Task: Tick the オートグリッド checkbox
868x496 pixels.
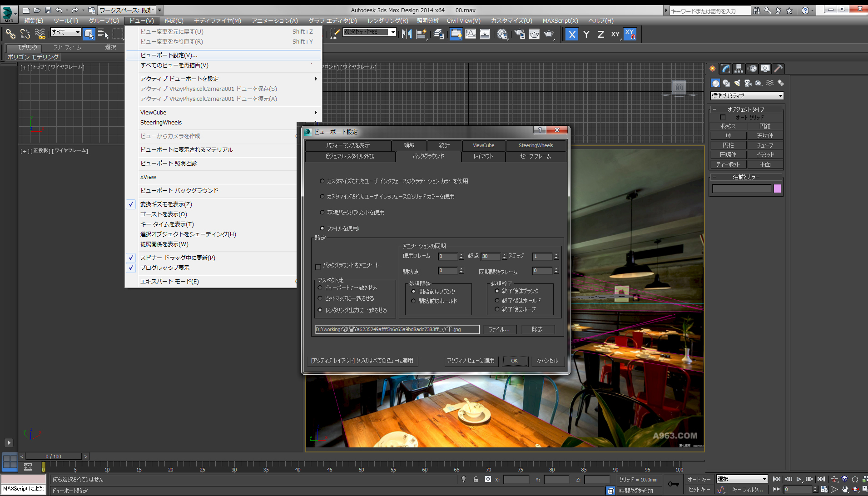Action: click(x=723, y=118)
